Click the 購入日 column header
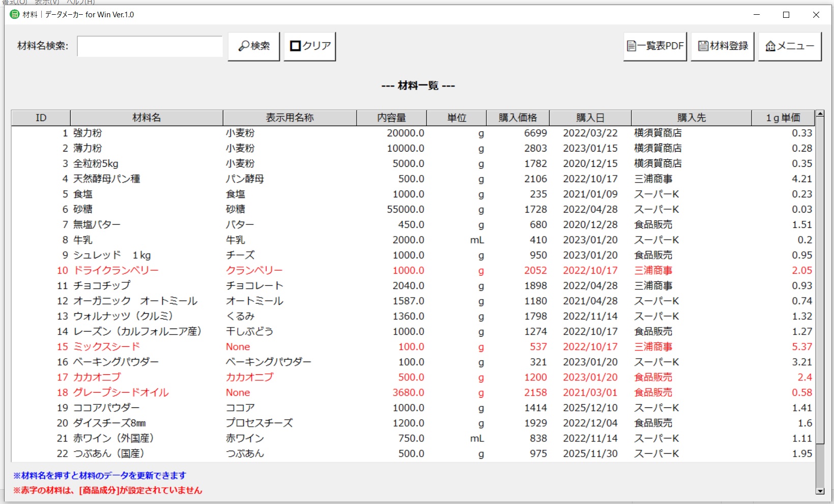The height and width of the screenshot is (504, 834). 590,118
